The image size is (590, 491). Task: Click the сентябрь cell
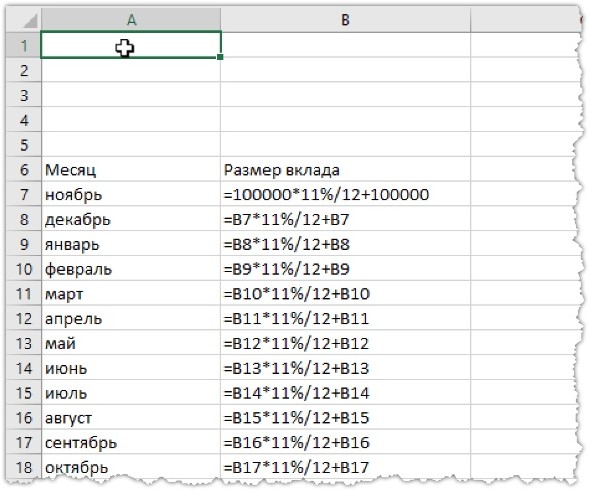(131, 442)
